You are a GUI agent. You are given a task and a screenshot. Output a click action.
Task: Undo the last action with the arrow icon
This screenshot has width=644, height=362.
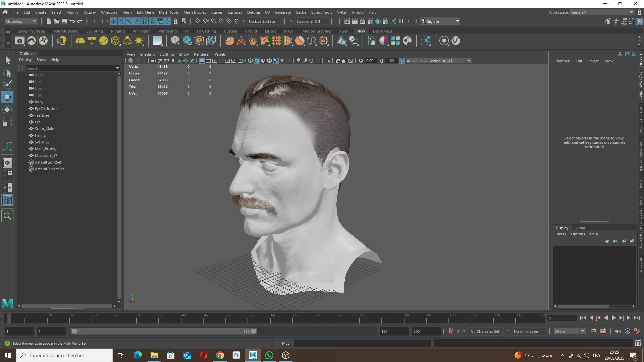(72, 21)
